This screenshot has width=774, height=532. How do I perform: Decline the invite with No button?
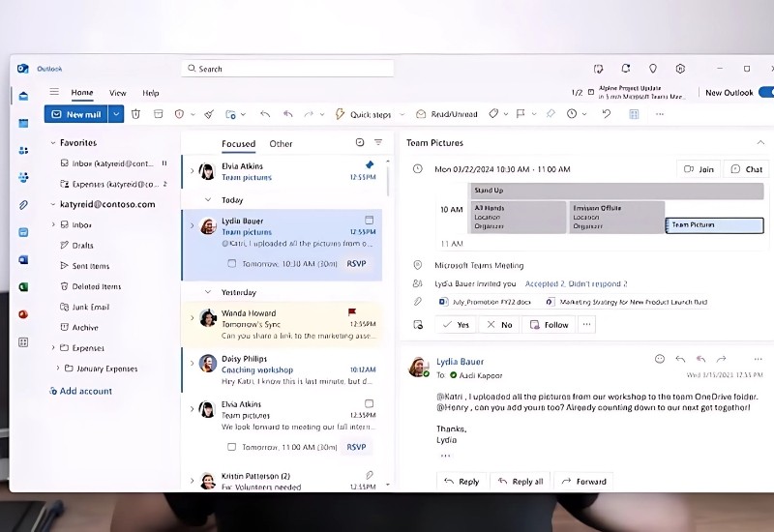499,325
